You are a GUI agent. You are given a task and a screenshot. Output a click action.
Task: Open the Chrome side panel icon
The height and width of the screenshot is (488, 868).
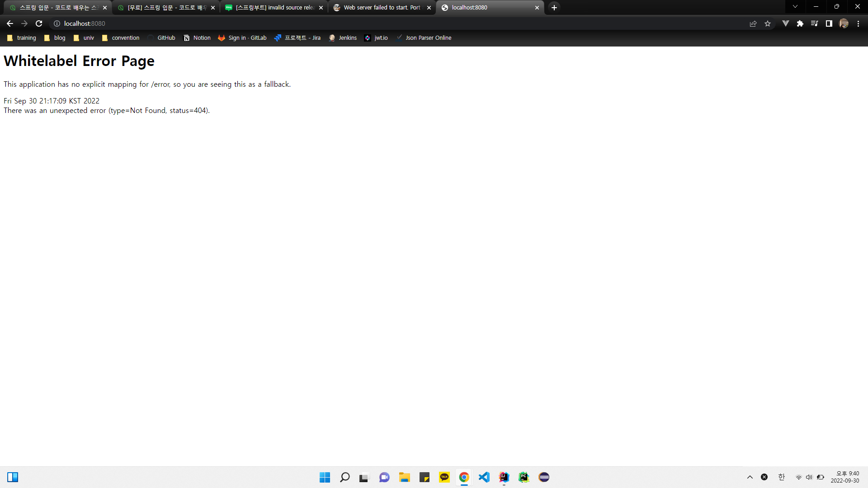click(829, 23)
